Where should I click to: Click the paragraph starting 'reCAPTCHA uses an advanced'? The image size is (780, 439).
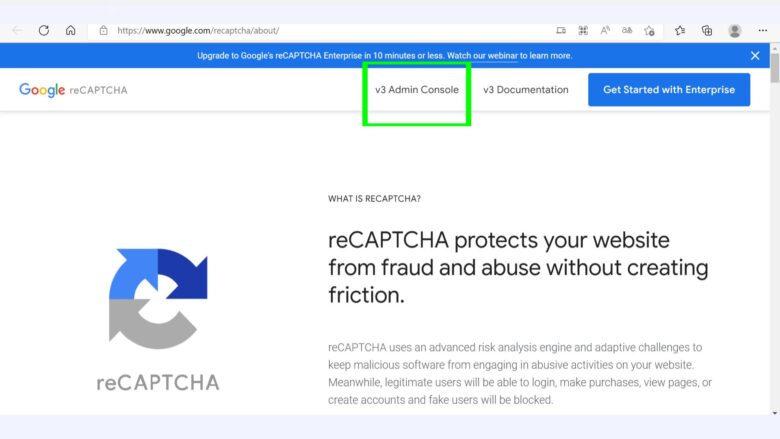pyautogui.click(x=520, y=373)
